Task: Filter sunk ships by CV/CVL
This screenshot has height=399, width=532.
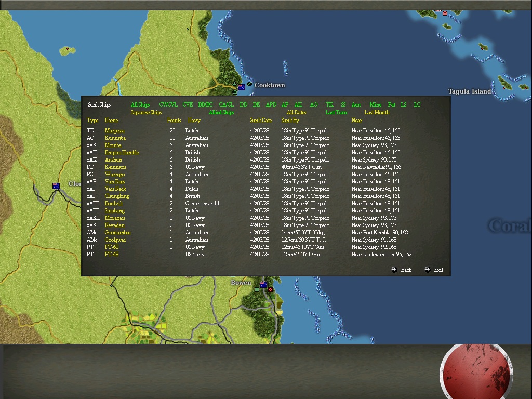Action: 168,104
